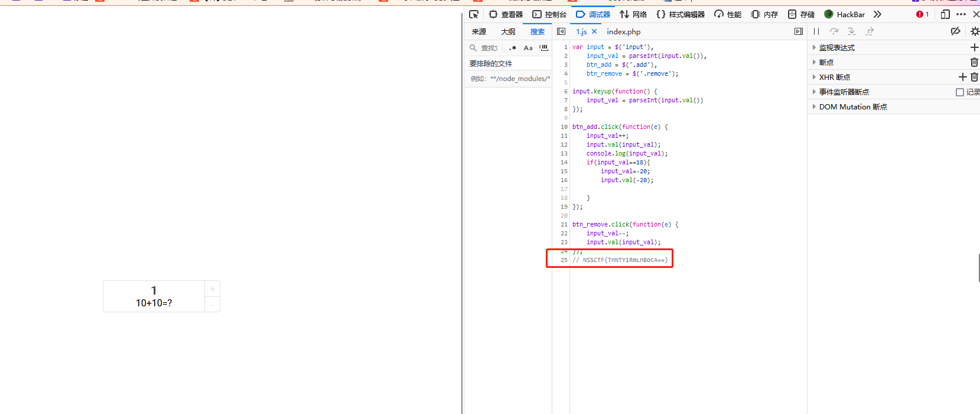Click the exclude files node_modules input
Viewport: 980px width, 414px height.
(509, 79)
